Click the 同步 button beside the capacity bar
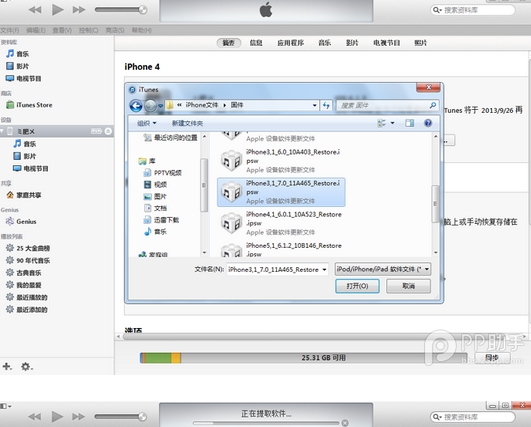 (492, 358)
